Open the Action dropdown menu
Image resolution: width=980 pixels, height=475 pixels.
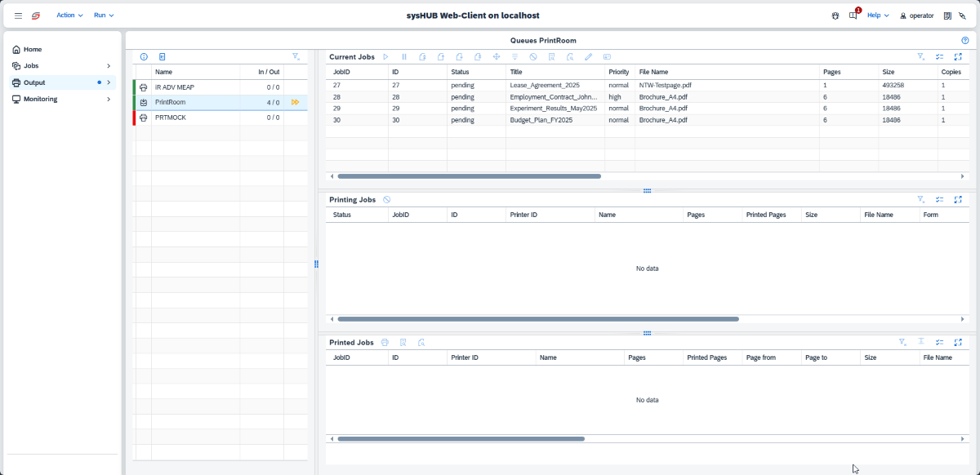click(70, 16)
